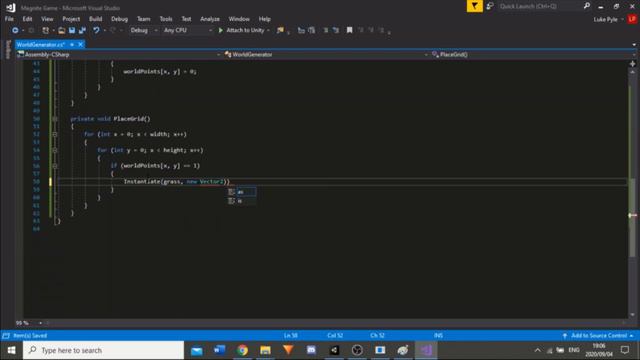
Task: Click the Open File folder icon
Action: pyautogui.click(x=61, y=30)
